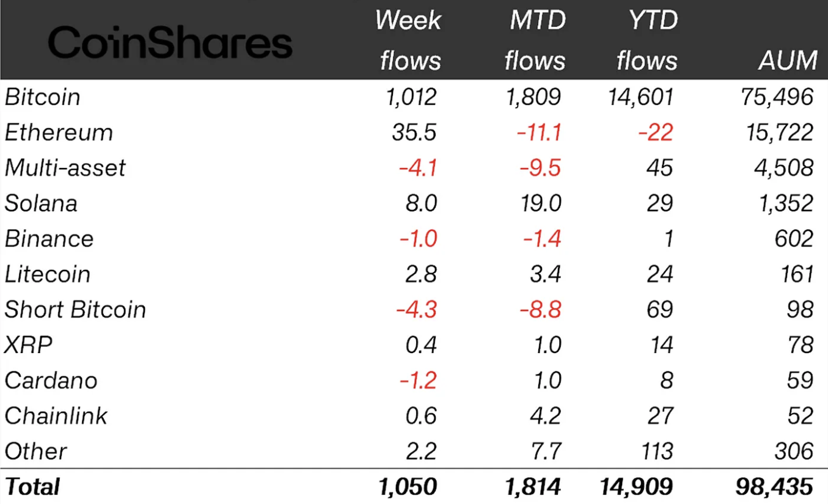Click the MTD flows column header

tap(535, 40)
